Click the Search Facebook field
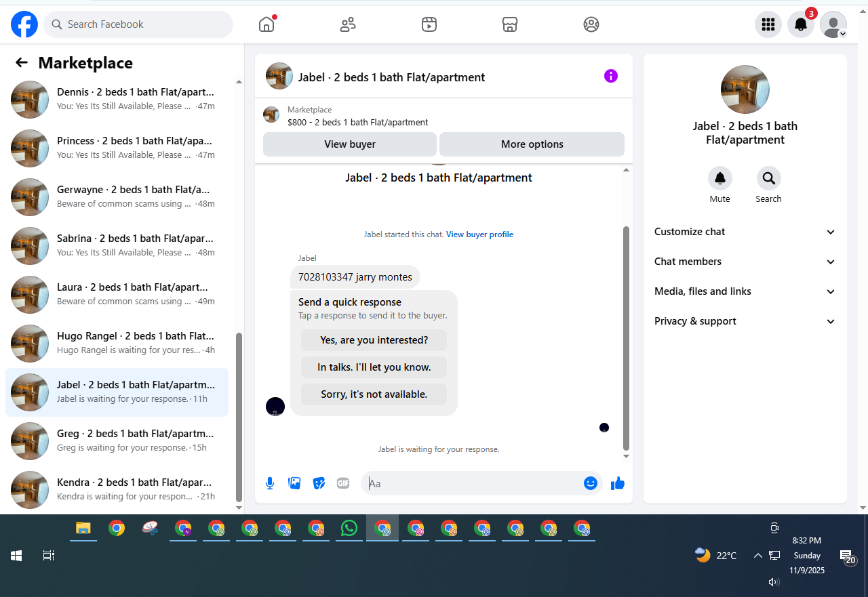This screenshot has width=868, height=597. (x=138, y=24)
